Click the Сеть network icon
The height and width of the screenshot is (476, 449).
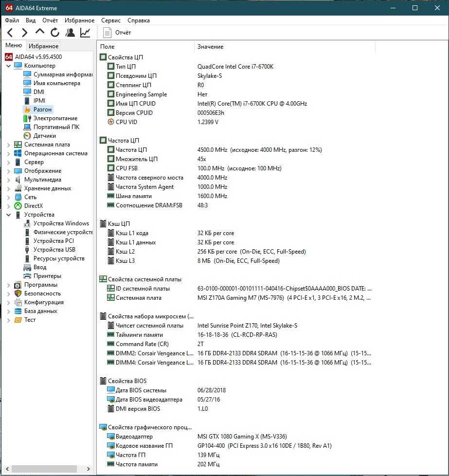coord(18,197)
